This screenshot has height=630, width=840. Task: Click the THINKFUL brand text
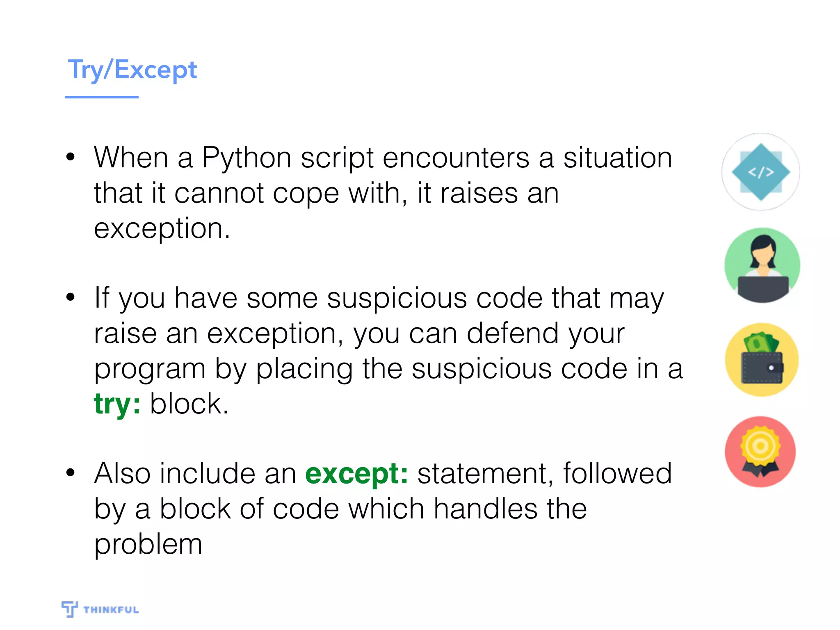[x=111, y=610]
